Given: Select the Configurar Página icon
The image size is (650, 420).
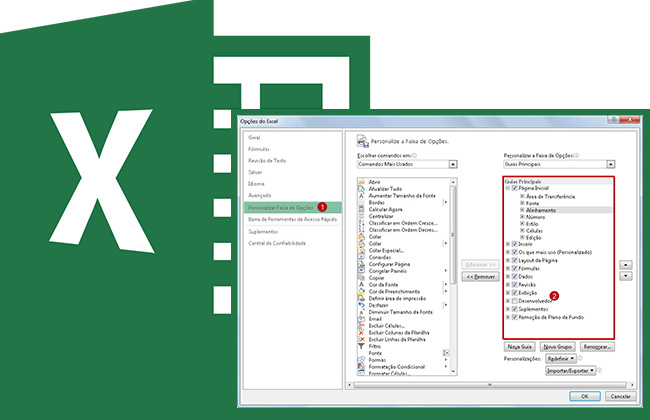Looking at the screenshot, I should coord(361,264).
